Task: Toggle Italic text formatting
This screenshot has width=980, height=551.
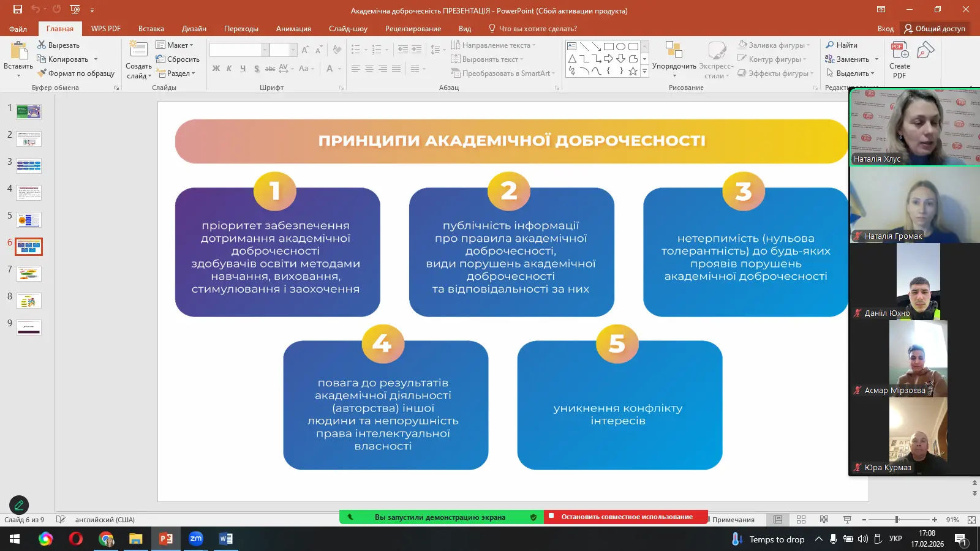Action: coord(229,69)
